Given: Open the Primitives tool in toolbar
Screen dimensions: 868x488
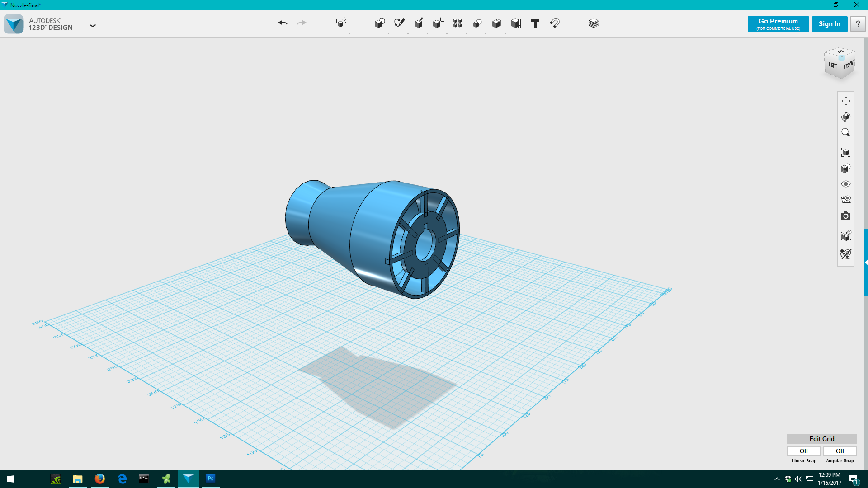Looking at the screenshot, I should click(x=379, y=23).
